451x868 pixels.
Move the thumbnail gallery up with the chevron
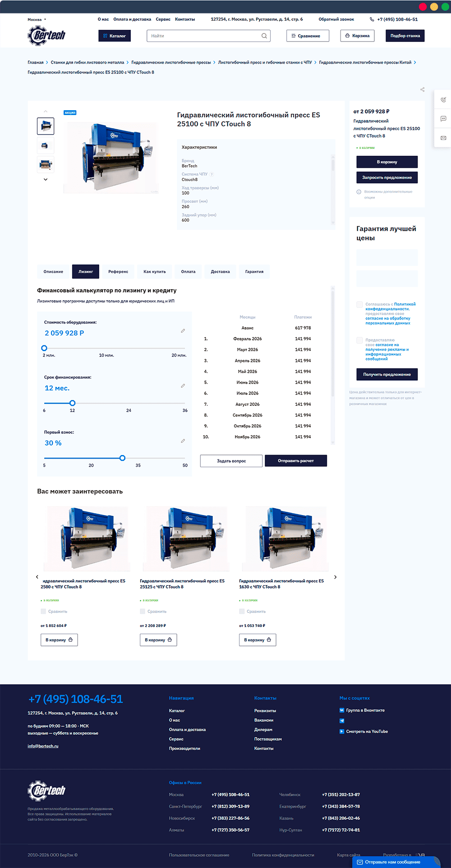click(x=46, y=111)
